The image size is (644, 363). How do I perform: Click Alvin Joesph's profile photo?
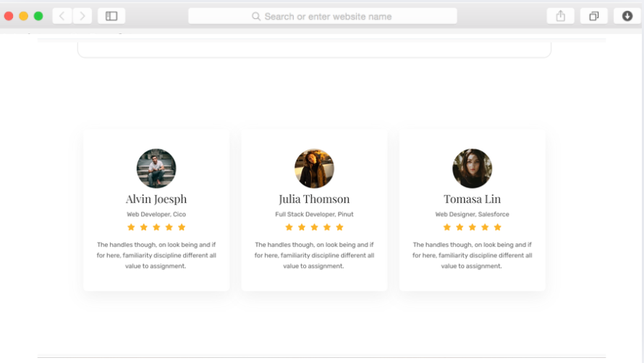coord(156,169)
